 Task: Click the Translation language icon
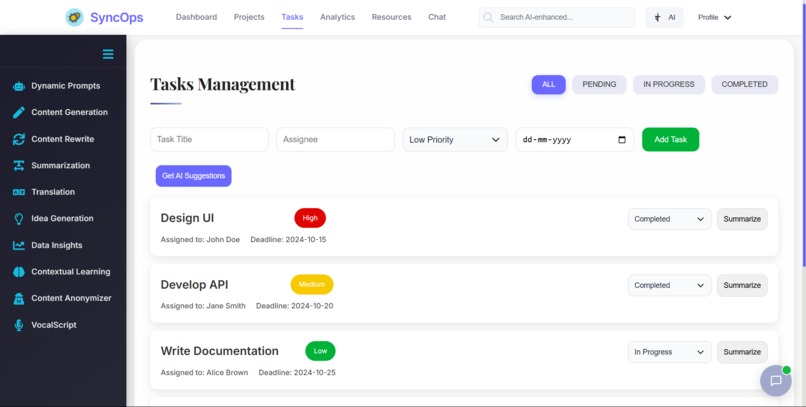19,192
